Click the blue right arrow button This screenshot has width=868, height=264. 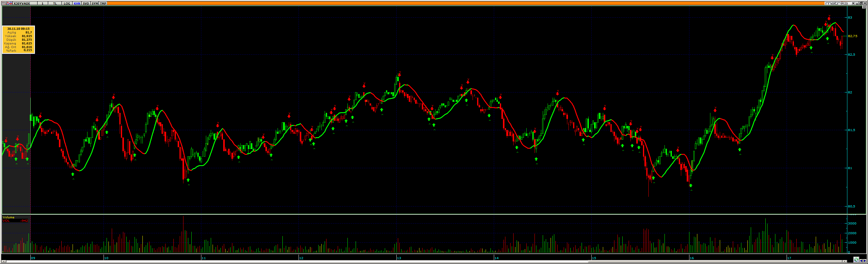865,261
